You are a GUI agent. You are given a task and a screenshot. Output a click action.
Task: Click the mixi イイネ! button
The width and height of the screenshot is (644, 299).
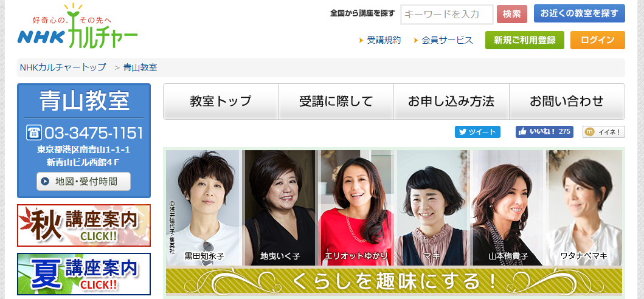pyautogui.click(x=604, y=132)
